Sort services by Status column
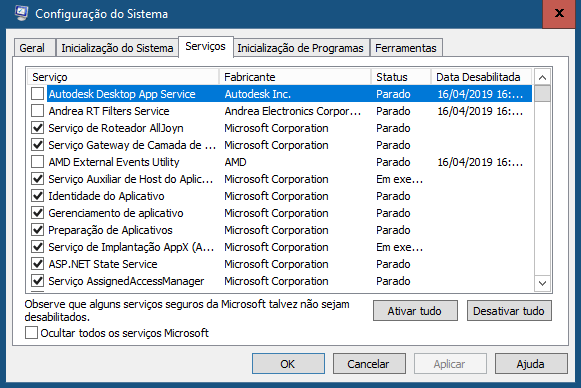Screen dimensions: 581x388 [x=401, y=77]
